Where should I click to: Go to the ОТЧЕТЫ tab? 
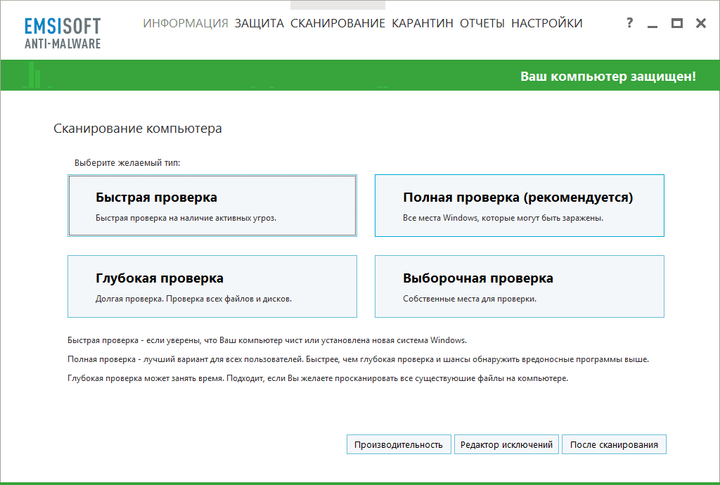[482, 23]
